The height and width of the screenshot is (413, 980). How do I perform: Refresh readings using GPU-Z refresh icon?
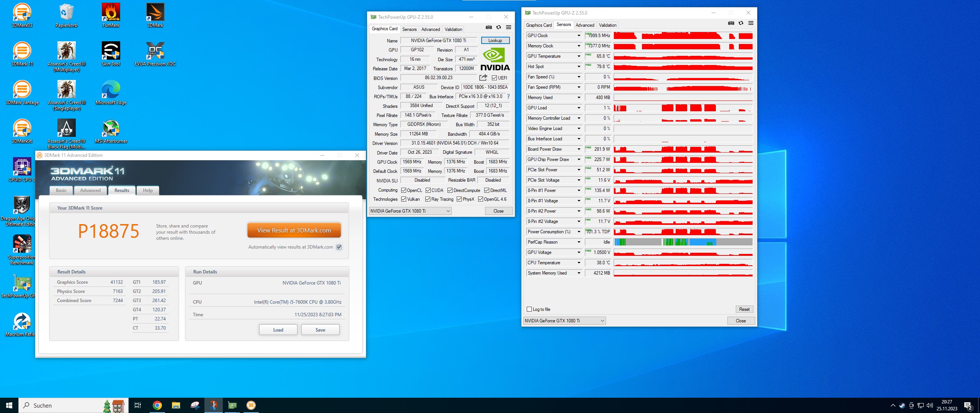tap(498, 27)
